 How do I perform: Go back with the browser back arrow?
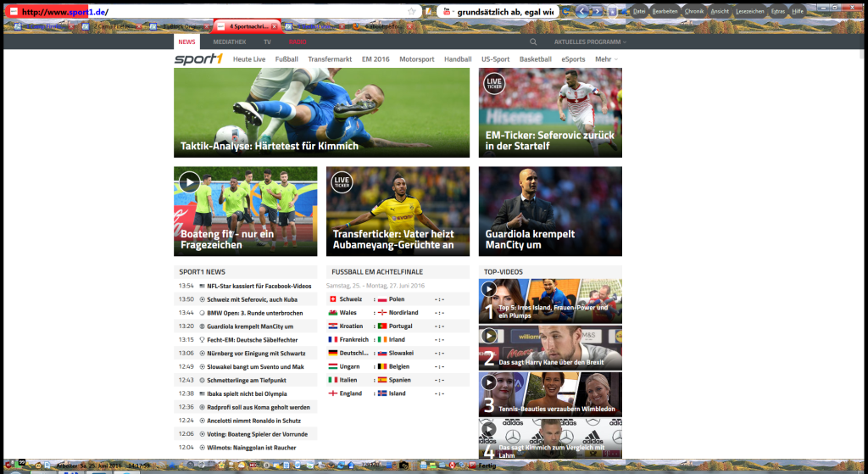tap(581, 11)
